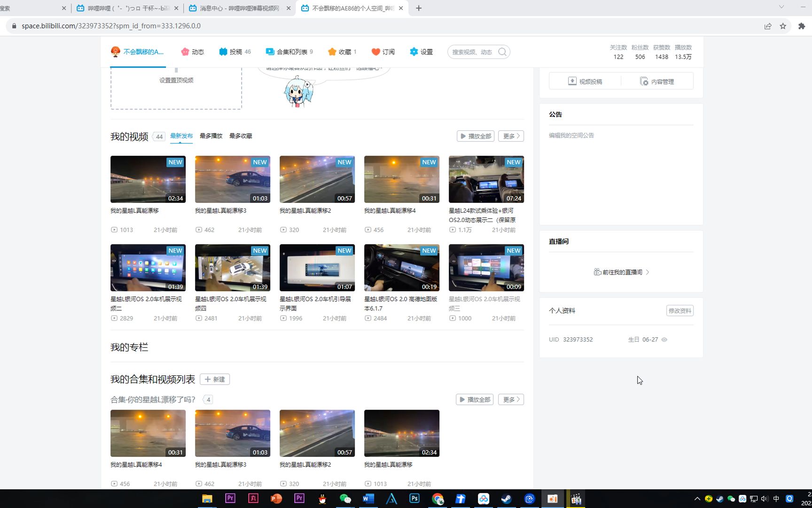
Task: Click the 内容管理 gear icon
Action: point(644,81)
